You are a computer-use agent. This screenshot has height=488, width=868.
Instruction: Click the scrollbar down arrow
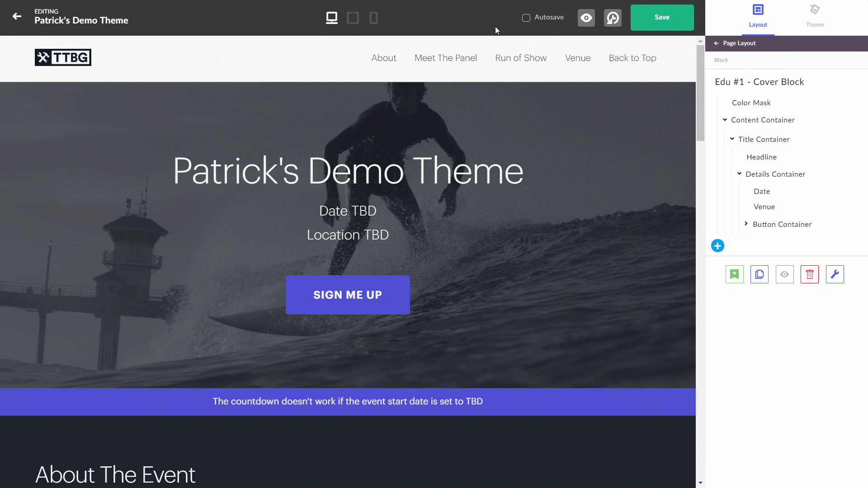(700, 483)
